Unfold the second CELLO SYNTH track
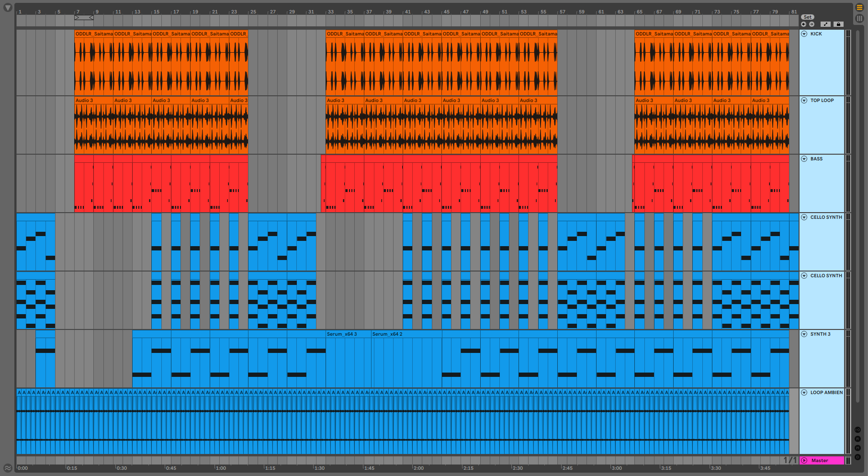The image size is (868, 476). (x=804, y=276)
